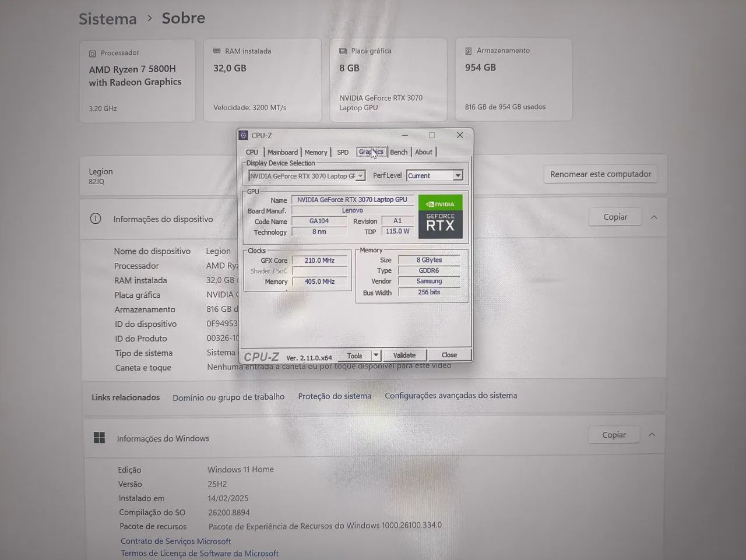Click the GPU Name field

click(352, 199)
